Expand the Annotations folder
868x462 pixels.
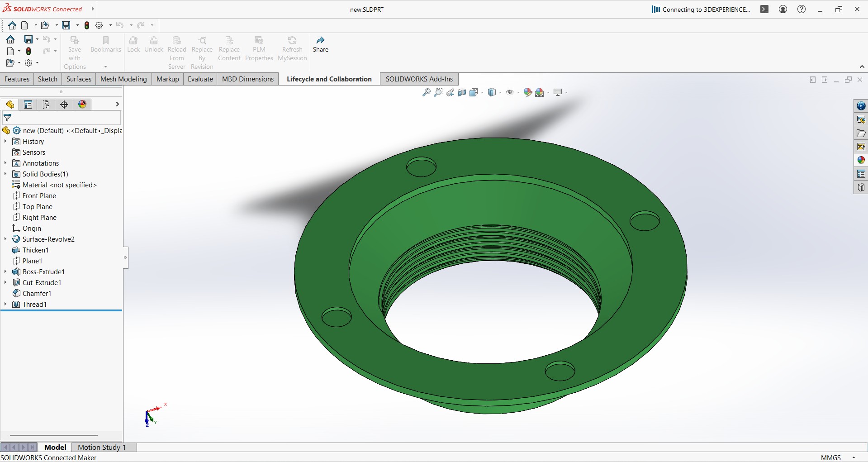[x=5, y=163]
